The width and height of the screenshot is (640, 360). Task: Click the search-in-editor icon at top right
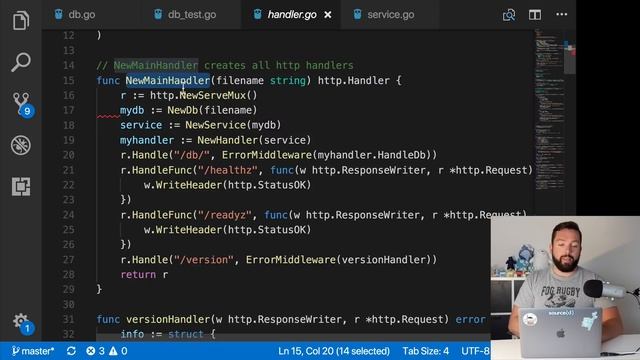(509, 15)
